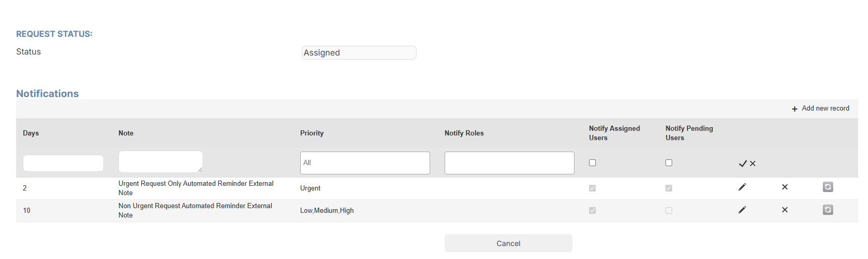Open the Priority dropdown showing All
Screen dimensions: 868x259
tap(365, 163)
